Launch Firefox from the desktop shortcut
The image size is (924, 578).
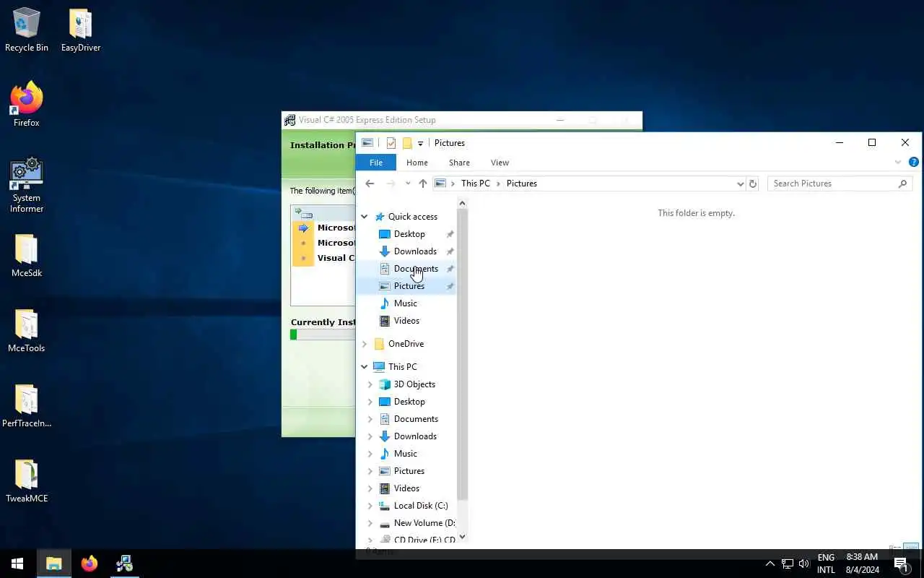27,105
